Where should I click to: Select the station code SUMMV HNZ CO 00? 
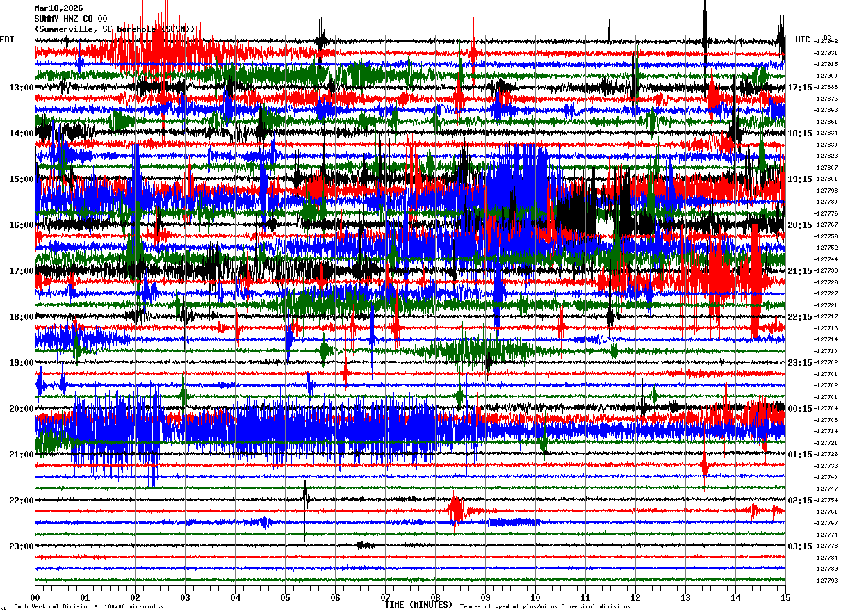click(71, 19)
